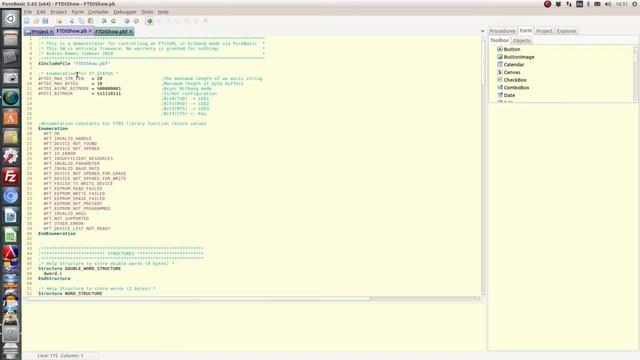640x360 pixels.
Task: Click the toolbox list scroll-up arrow
Action: coord(636,47)
